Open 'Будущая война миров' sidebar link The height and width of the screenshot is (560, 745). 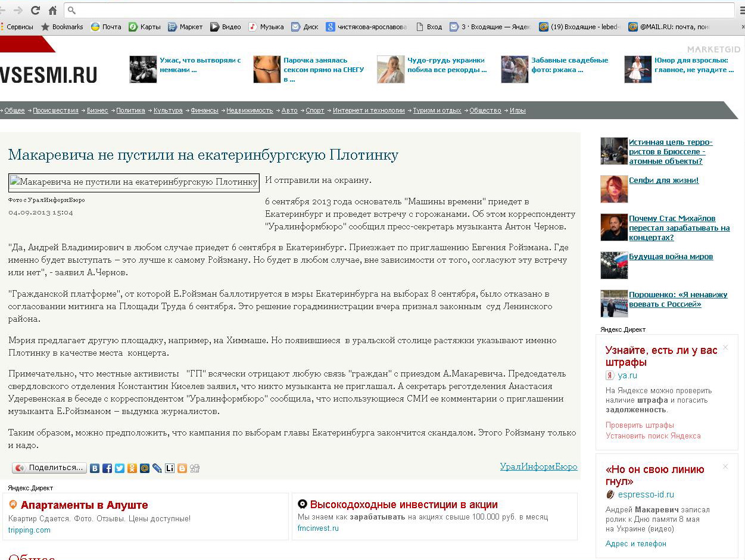[671, 257]
